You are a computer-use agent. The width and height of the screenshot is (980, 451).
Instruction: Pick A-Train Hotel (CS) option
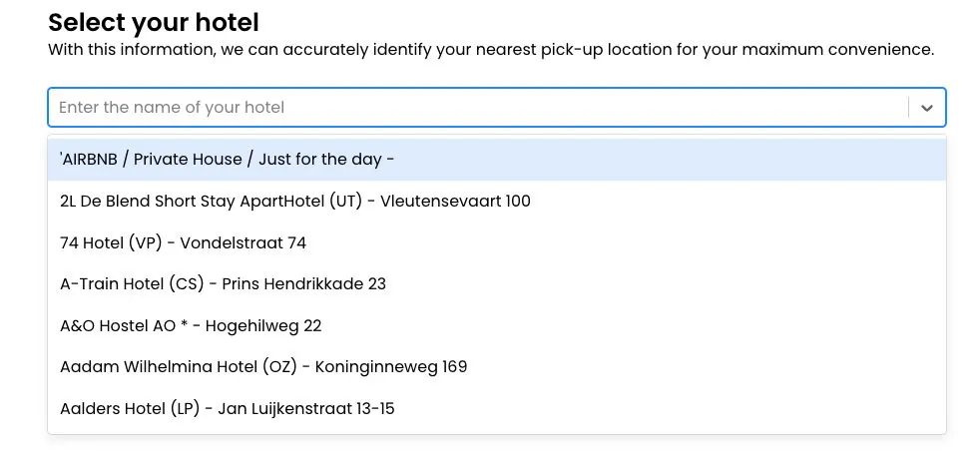(224, 284)
